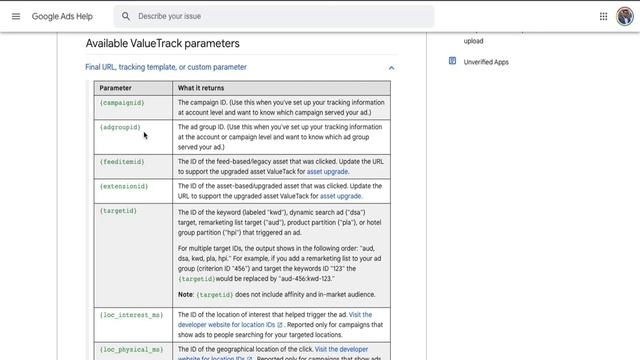
Task: Click the Available ValueTrack parameters heading
Action: tap(162, 43)
